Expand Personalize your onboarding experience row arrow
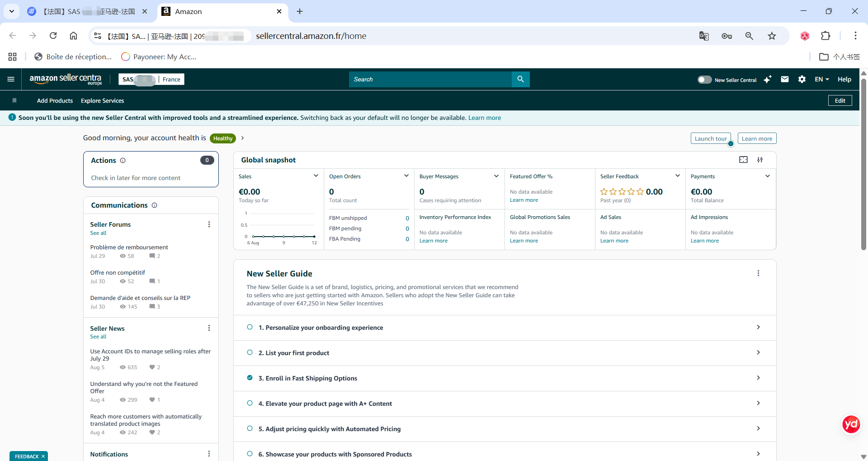 [758, 327]
